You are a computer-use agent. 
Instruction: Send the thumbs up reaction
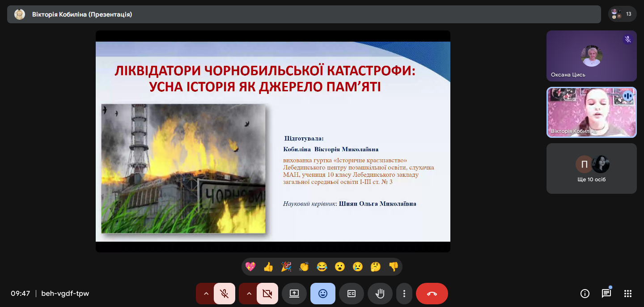point(268,267)
